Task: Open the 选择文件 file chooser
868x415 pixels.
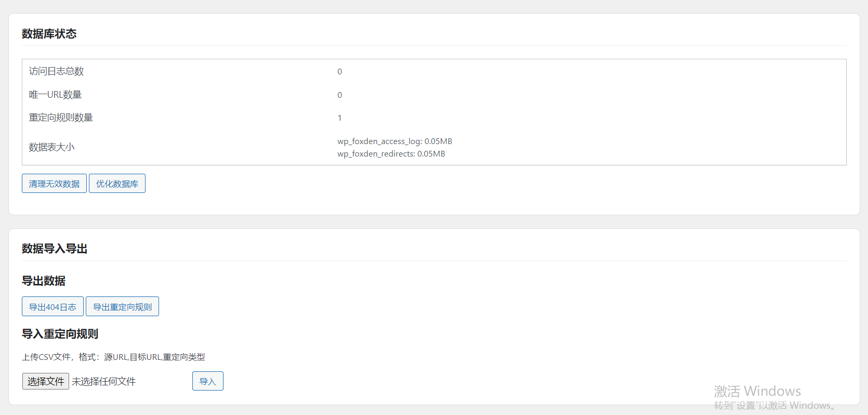Action: click(46, 381)
